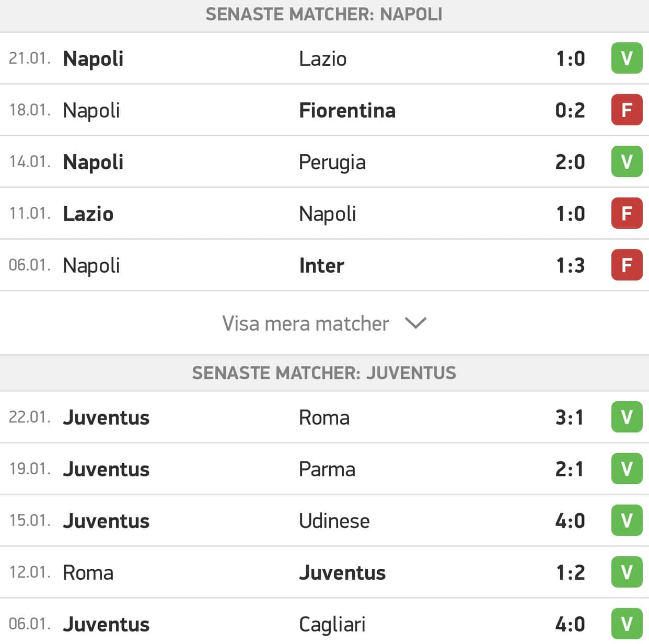The width and height of the screenshot is (649, 644).
Task: Click red F badge for Napoli–Inter match
Action: point(627,265)
